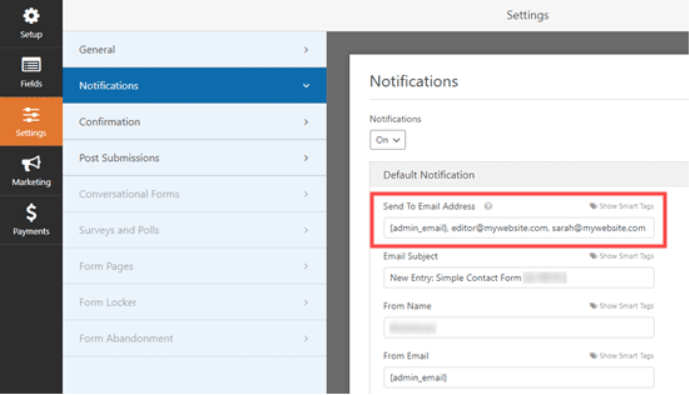
Task: Open Conversational Forms settings
Action: tap(195, 194)
